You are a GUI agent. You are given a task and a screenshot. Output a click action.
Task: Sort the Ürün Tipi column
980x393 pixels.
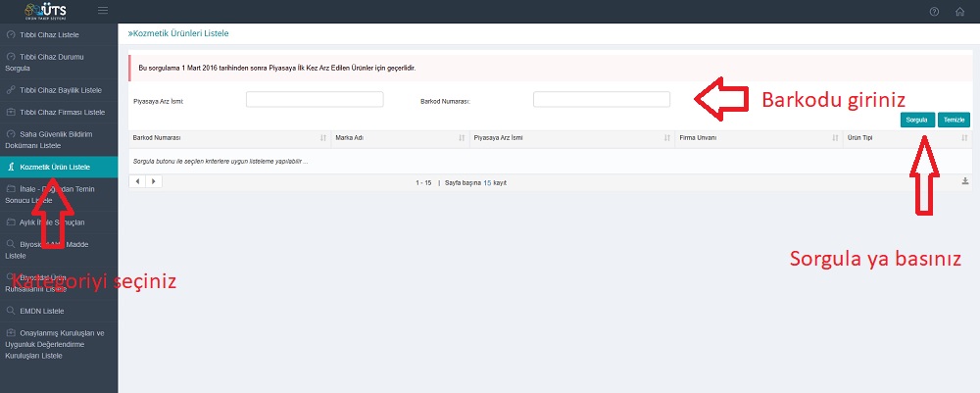tap(964, 138)
